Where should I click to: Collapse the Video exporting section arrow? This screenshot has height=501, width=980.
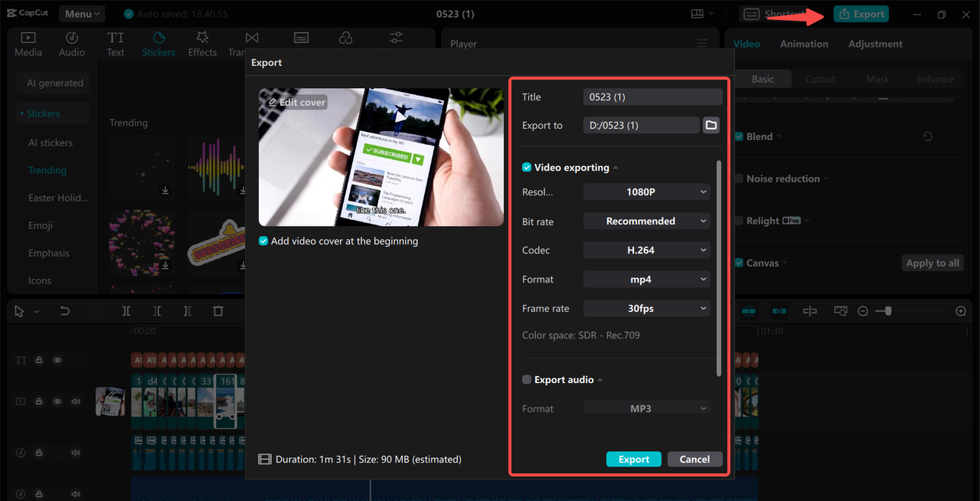616,168
